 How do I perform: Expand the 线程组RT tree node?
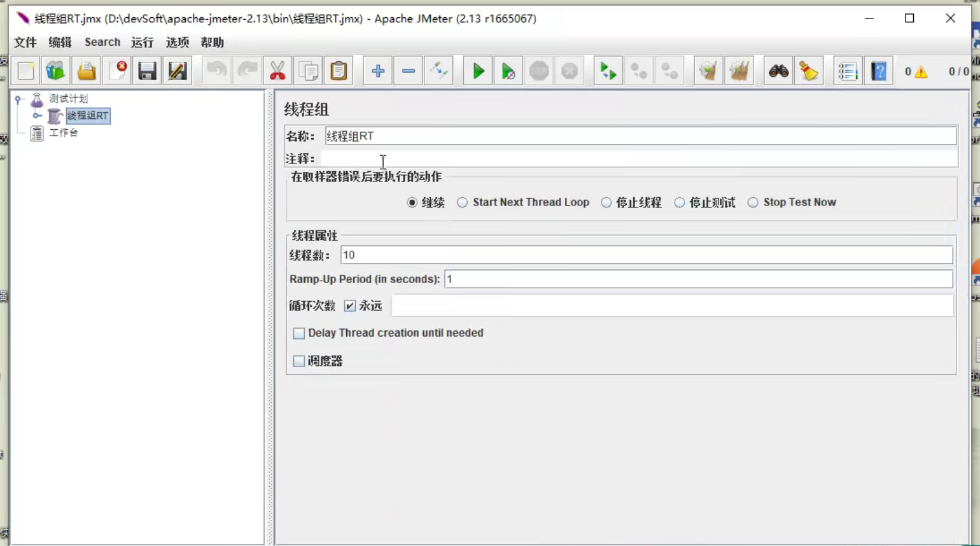click(37, 116)
